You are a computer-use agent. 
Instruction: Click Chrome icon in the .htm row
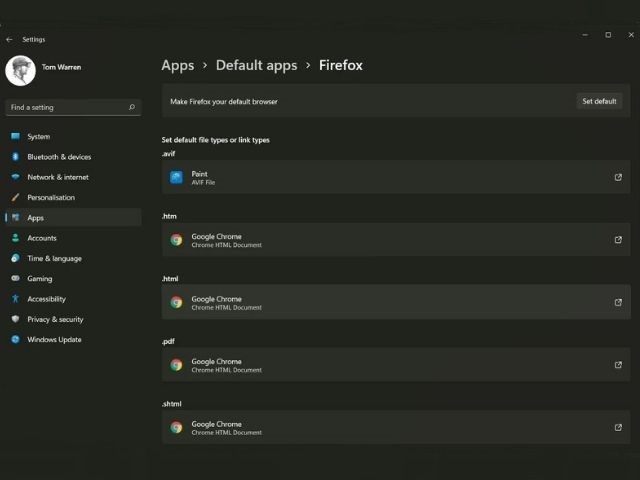click(x=176, y=240)
